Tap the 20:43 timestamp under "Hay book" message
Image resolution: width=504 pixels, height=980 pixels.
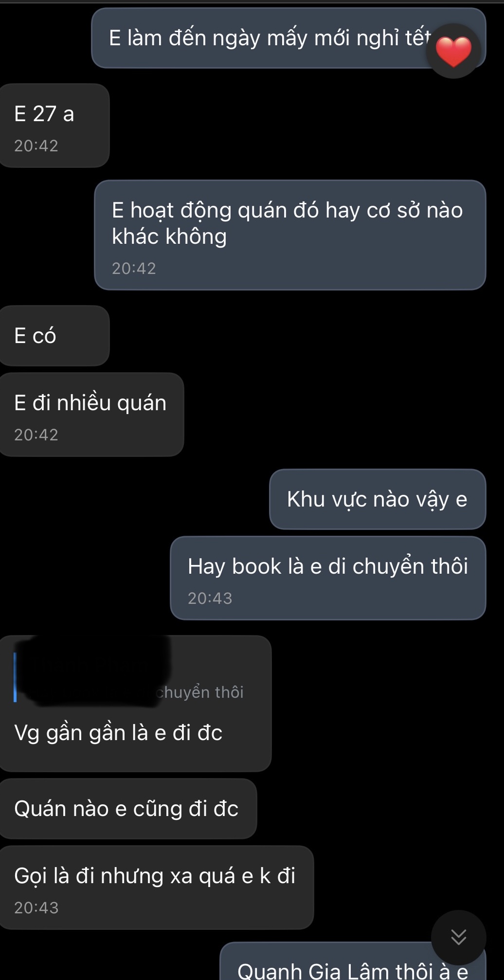coord(210,599)
